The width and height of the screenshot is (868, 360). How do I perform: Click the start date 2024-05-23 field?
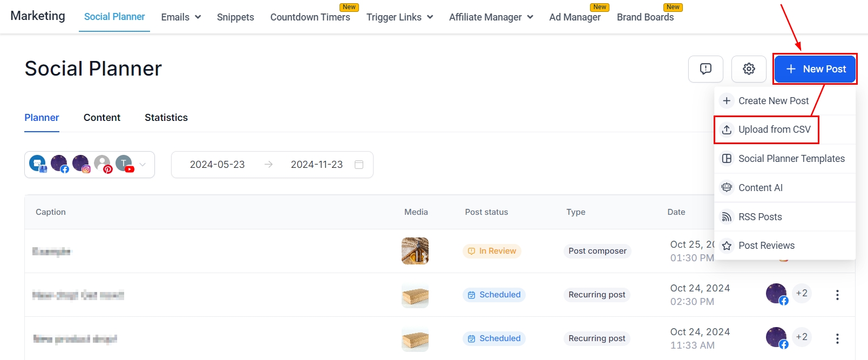point(217,165)
